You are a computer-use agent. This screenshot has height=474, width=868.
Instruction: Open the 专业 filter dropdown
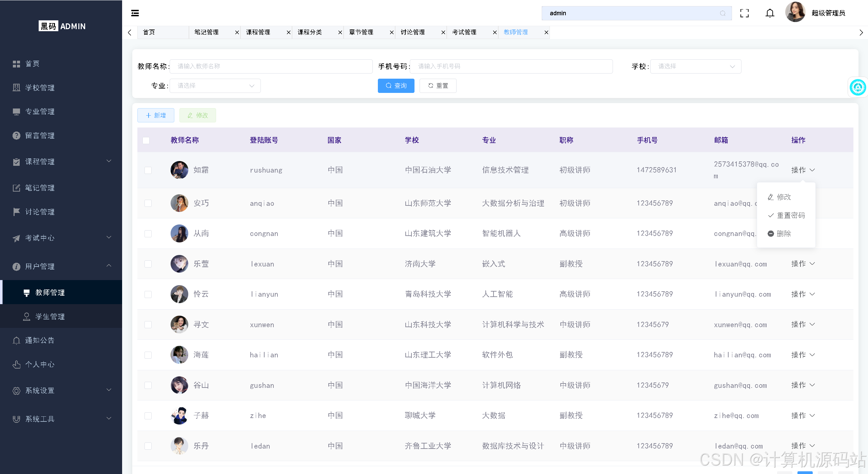click(x=215, y=85)
